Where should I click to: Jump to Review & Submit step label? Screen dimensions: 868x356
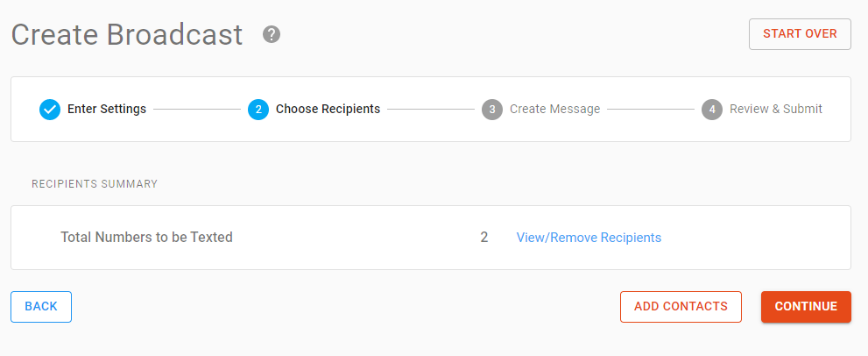[775, 109]
